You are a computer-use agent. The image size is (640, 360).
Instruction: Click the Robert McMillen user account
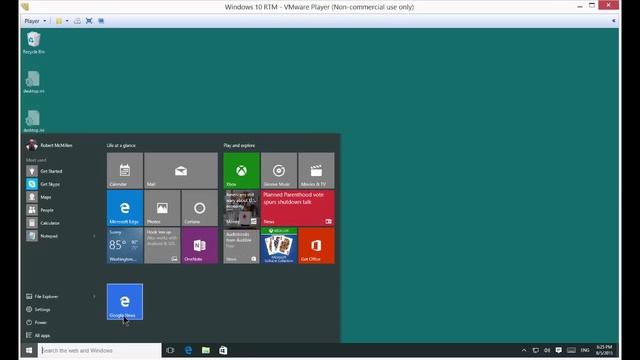point(49,145)
